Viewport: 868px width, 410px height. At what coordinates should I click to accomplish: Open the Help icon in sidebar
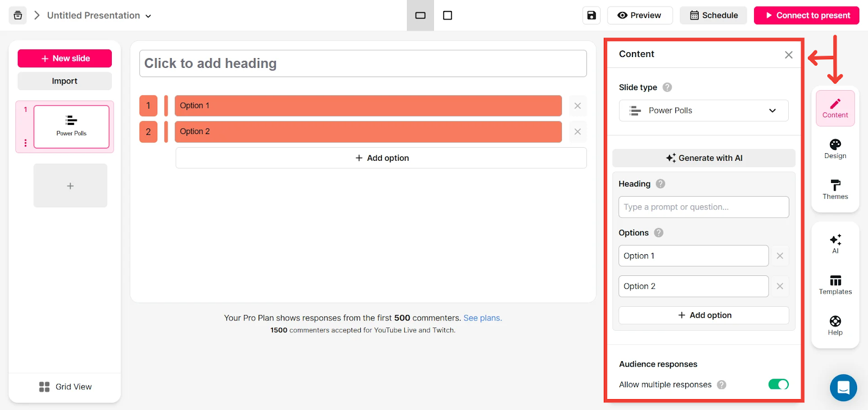pos(835,325)
